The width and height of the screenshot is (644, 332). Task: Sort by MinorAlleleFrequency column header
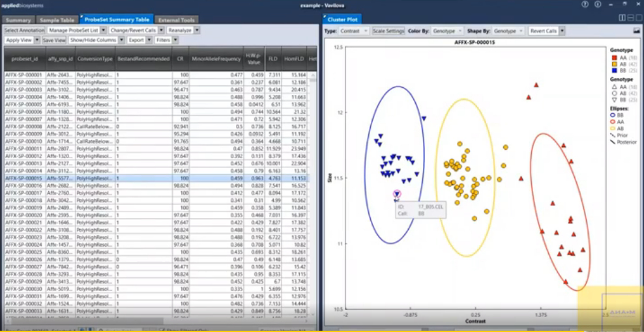tap(216, 59)
